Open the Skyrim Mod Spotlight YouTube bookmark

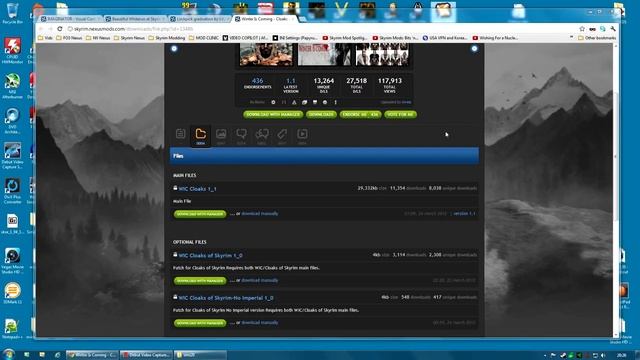pos(345,38)
